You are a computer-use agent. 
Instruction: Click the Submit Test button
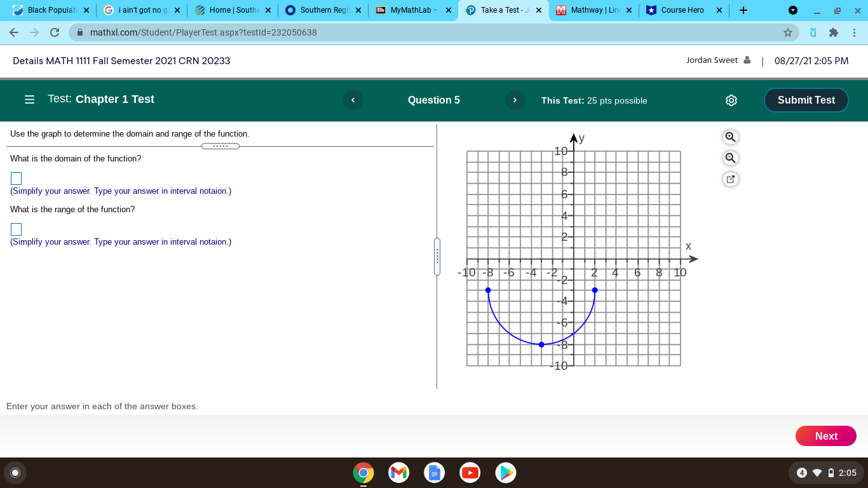[x=806, y=100]
